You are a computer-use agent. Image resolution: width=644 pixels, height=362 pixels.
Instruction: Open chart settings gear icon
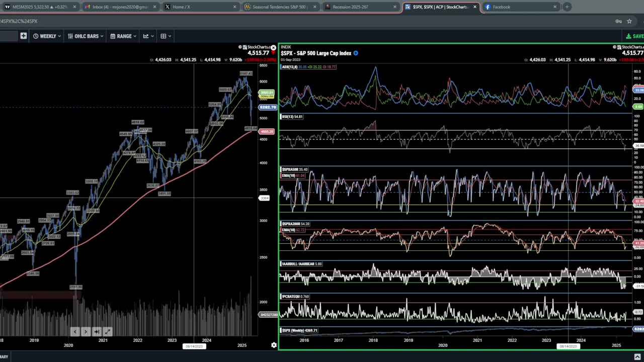click(x=274, y=345)
